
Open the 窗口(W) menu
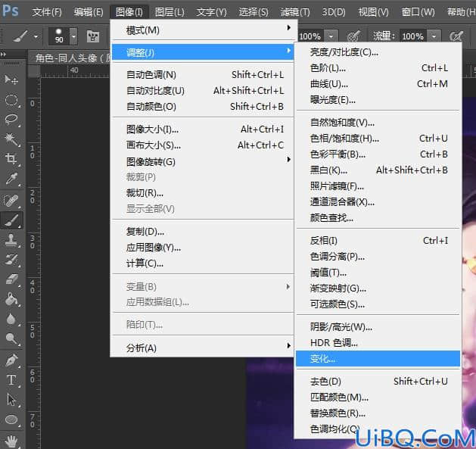point(418,12)
